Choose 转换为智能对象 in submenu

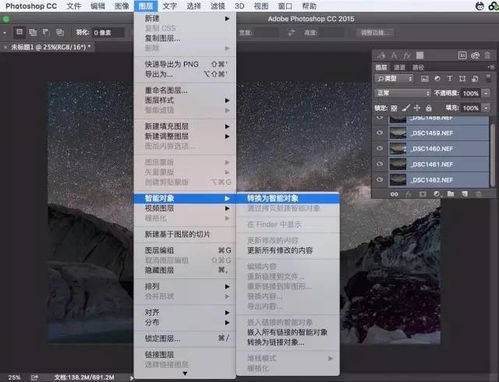(288, 198)
